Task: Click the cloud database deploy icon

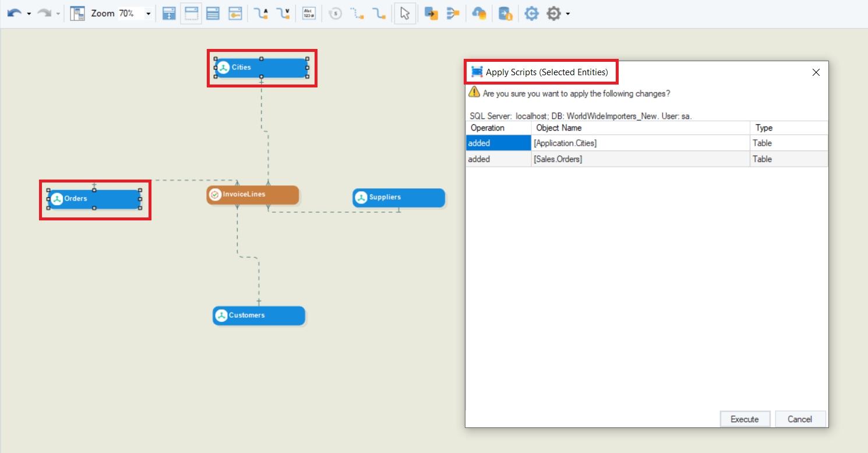Action: 479,13
